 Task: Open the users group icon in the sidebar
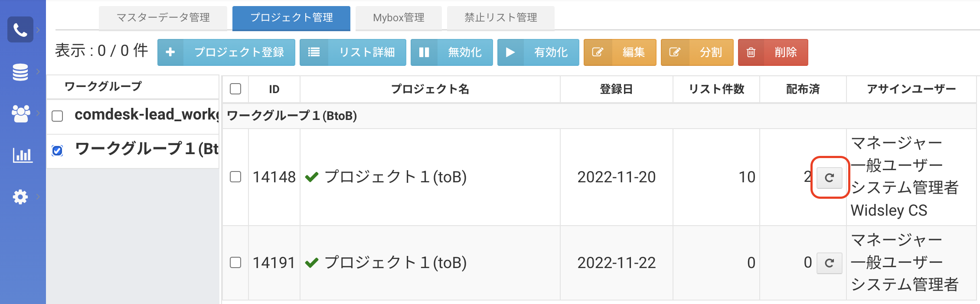(x=20, y=113)
